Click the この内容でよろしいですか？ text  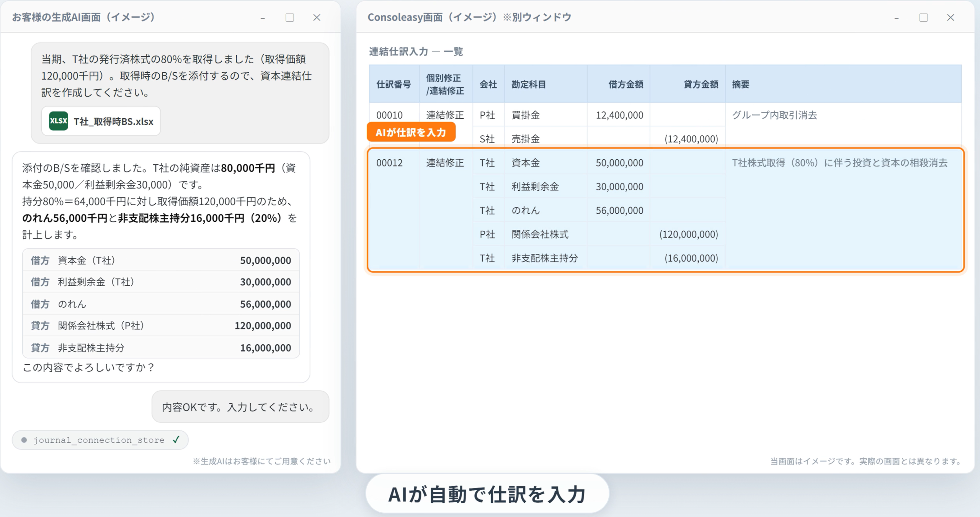pos(89,368)
